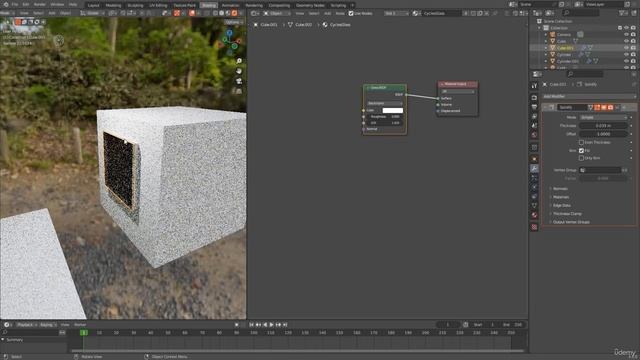Adjust the Glass BSDF Roughness slider
The image size is (640, 360).
[384, 117]
